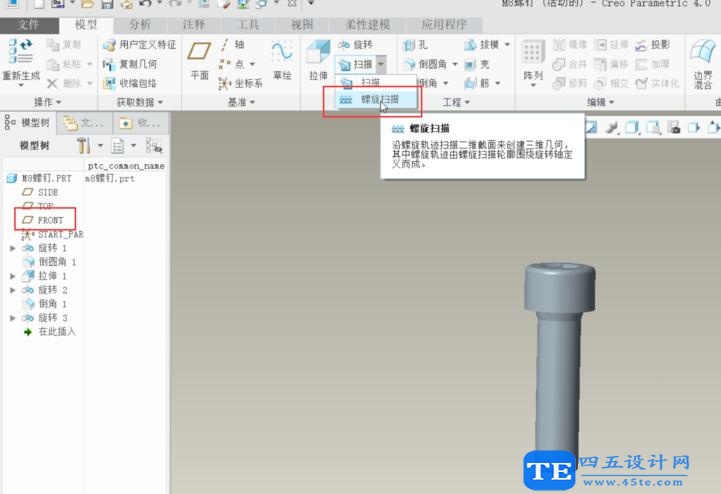The height and width of the screenshot is (494, 721).
Task: Click the 阵列 (Pattern) tool icon
Action: point(533,58)
